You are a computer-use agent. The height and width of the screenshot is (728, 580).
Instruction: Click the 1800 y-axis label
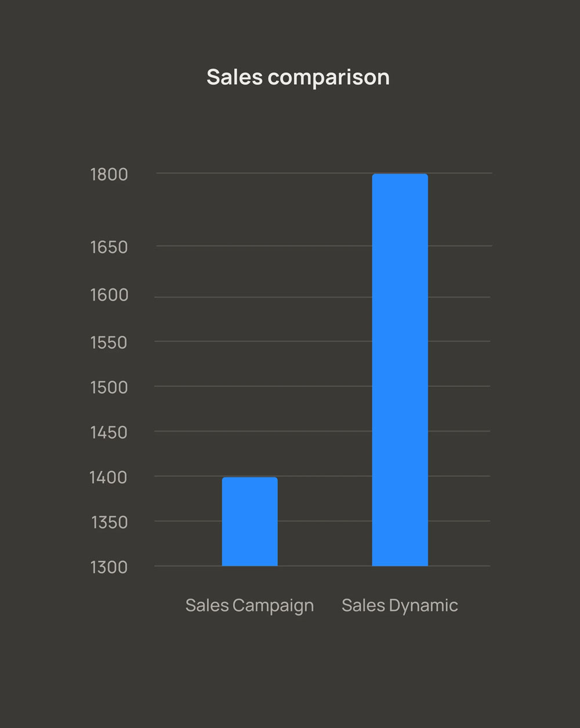[x=109, y=175]
